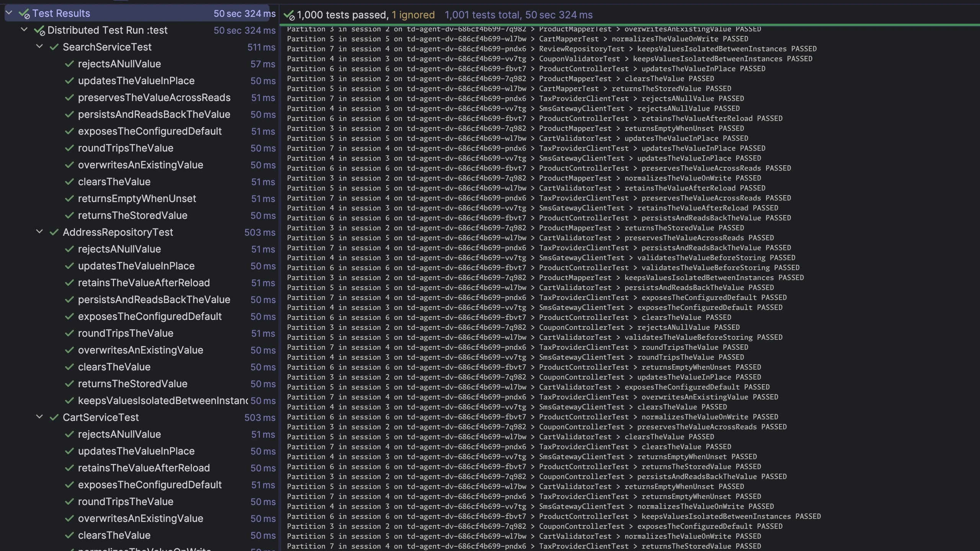Image resolution: width=980 pixels, height=551 pixels.
Task: Collapse the SearchServiceTest group
Action: click(x=39, y=47)
